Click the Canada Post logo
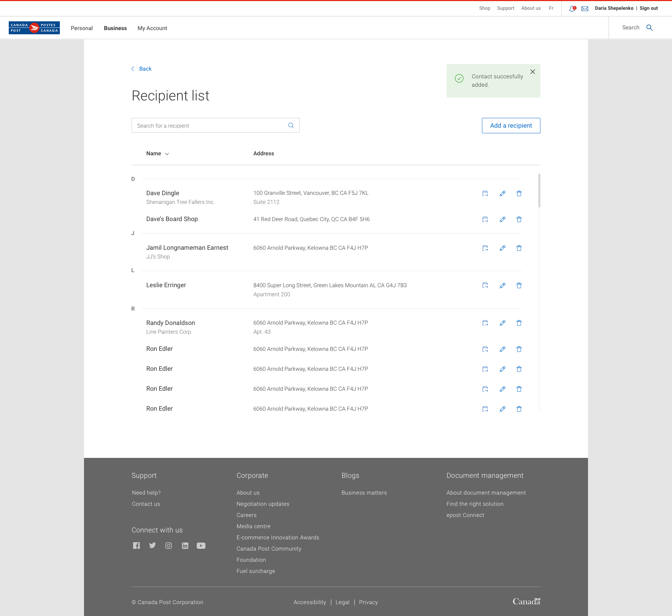The height and width of the screenshot is (616, 672). (34, 28)
